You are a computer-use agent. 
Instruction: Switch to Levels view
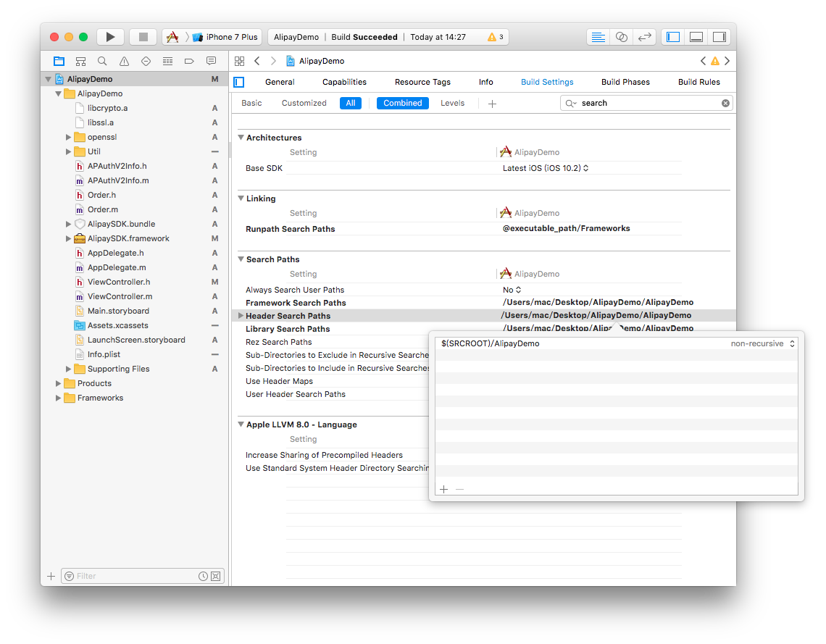tap(453, 103)
